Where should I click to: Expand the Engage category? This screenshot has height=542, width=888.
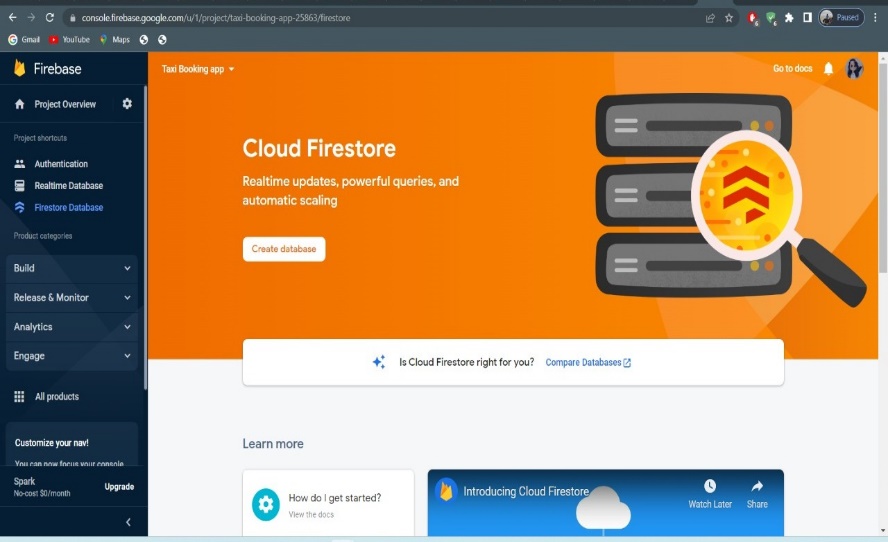pos(72,356)
